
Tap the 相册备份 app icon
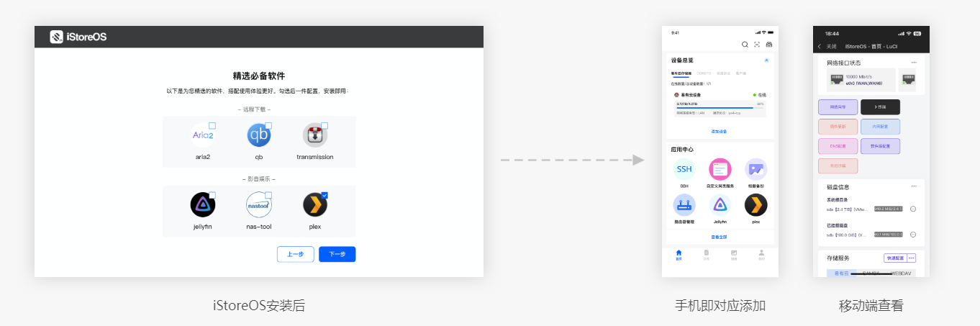tap(756, 169)
